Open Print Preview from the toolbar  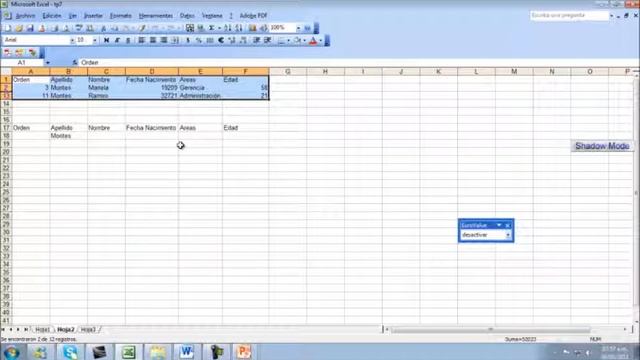click(x=66, y=28)
